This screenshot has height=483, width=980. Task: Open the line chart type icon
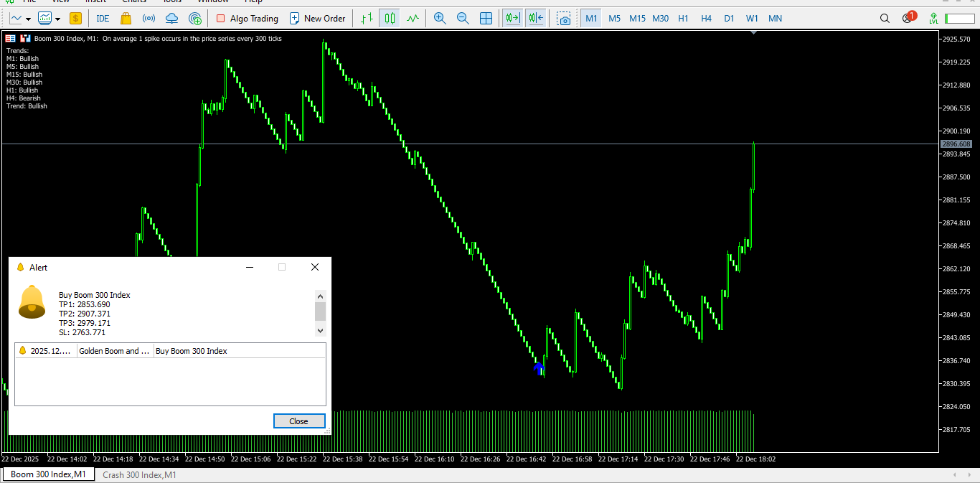click(15, 19)
